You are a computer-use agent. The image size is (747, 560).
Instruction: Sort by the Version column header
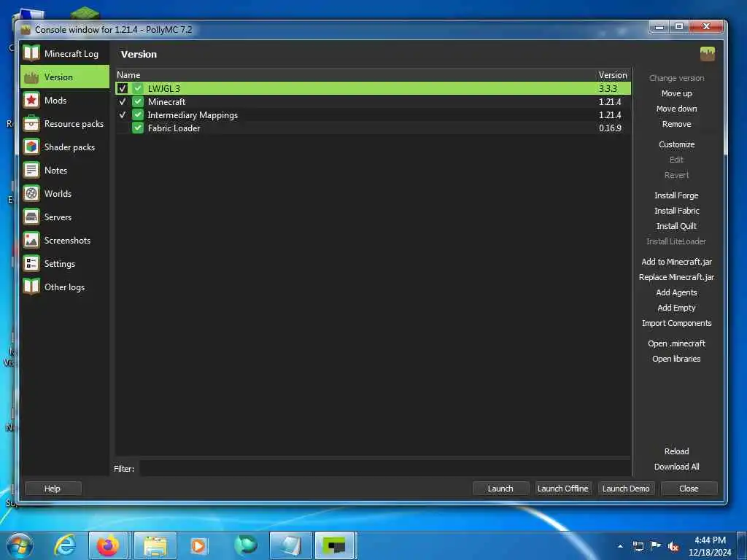click(613, 75)
